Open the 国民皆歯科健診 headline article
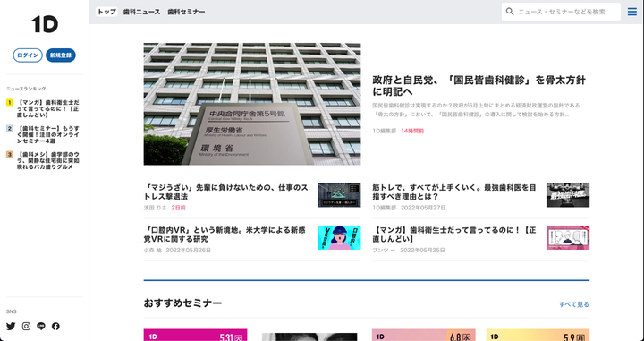 [x=479, y=86]
